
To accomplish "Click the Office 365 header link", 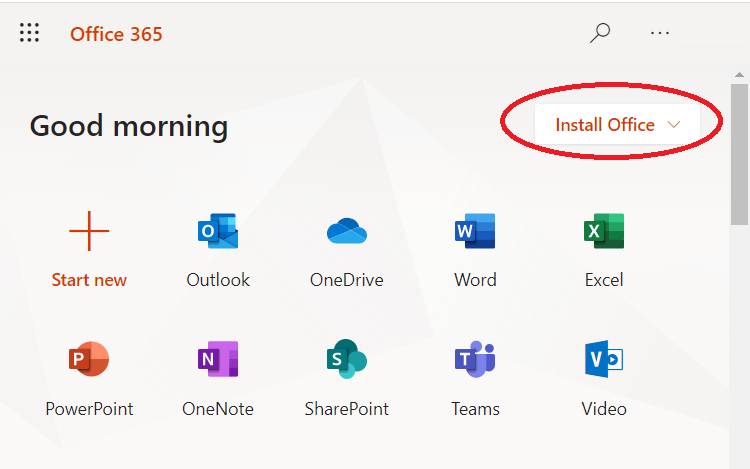I will (x=116, y=34).
